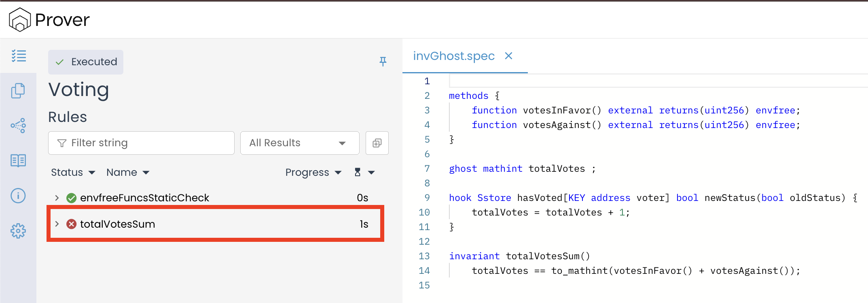Sort rules by Name column

(x=127, y=173)
